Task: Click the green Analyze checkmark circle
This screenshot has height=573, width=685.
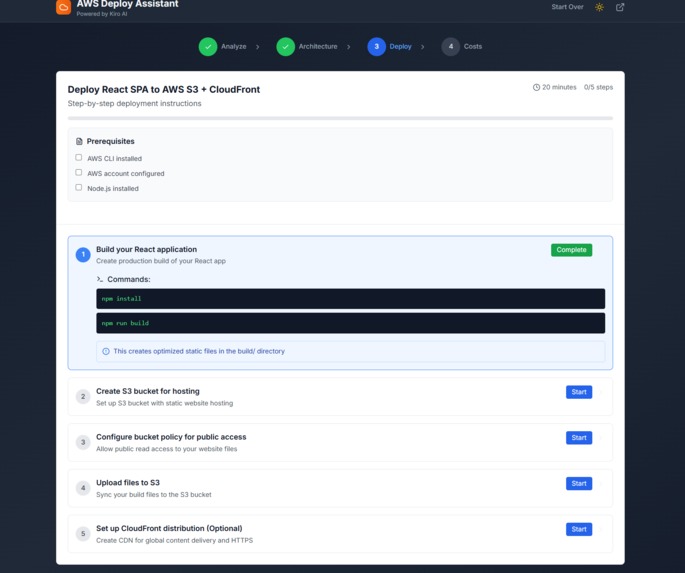Action: click(x=208, y=47)
